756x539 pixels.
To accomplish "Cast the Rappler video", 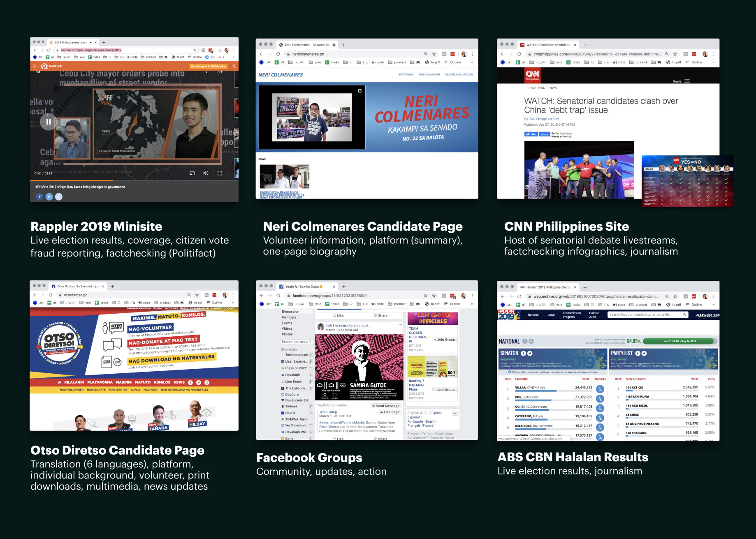I will coord(192,173).
